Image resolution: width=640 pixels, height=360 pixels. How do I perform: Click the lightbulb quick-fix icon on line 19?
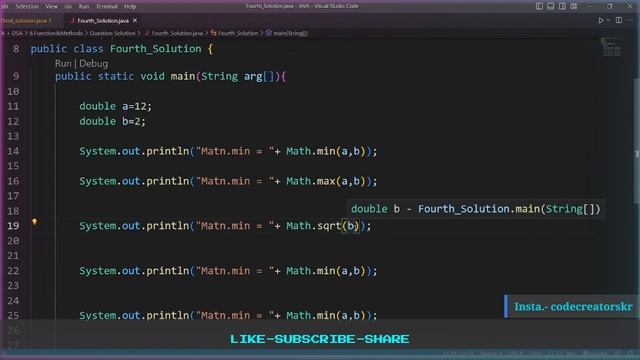(x=34, y=222)
